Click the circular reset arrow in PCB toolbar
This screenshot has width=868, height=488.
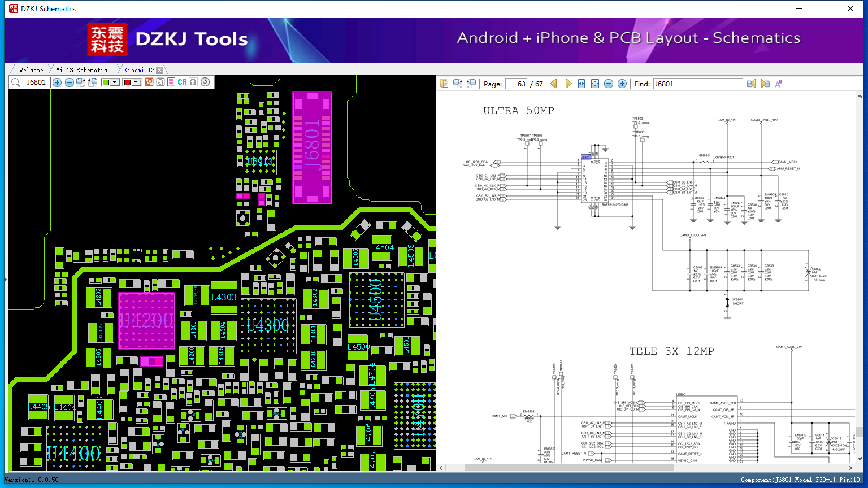(205, 82)
